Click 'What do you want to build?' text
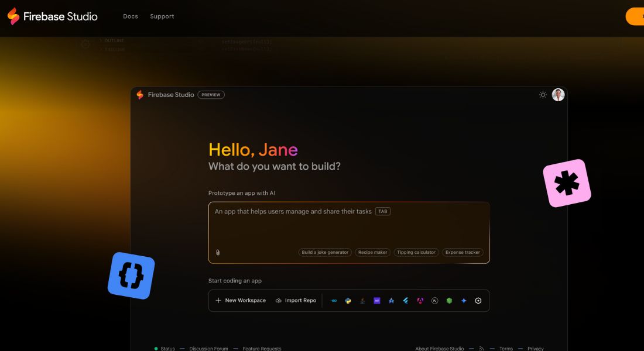 click(x=275, y=166)
